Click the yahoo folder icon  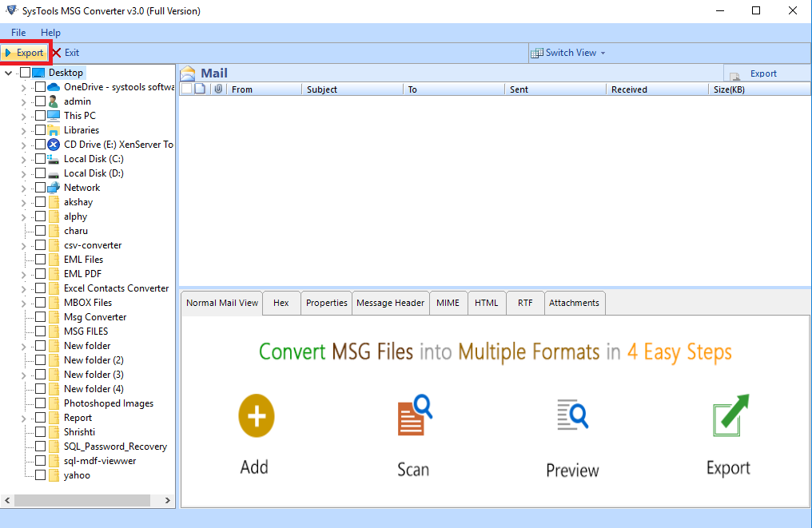tap(54, 475)
